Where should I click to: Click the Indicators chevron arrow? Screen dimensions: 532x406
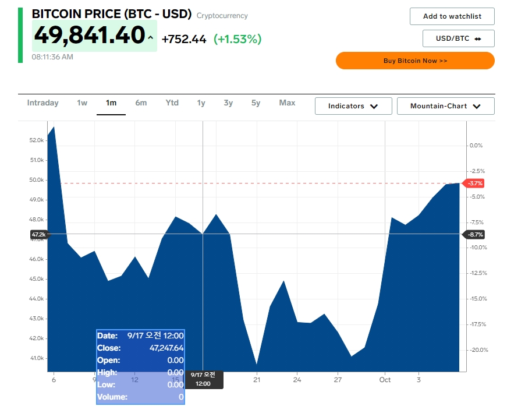[x=374, y=106]
